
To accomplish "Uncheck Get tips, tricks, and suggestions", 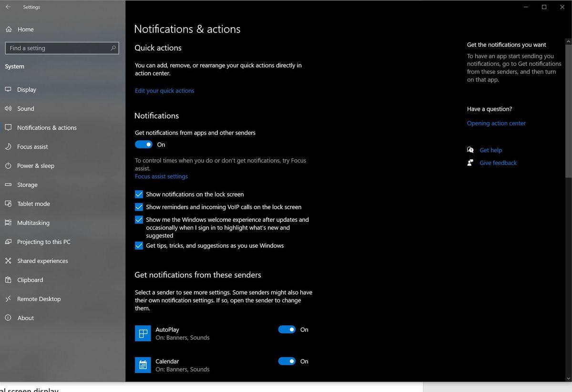I will [139, 246].
